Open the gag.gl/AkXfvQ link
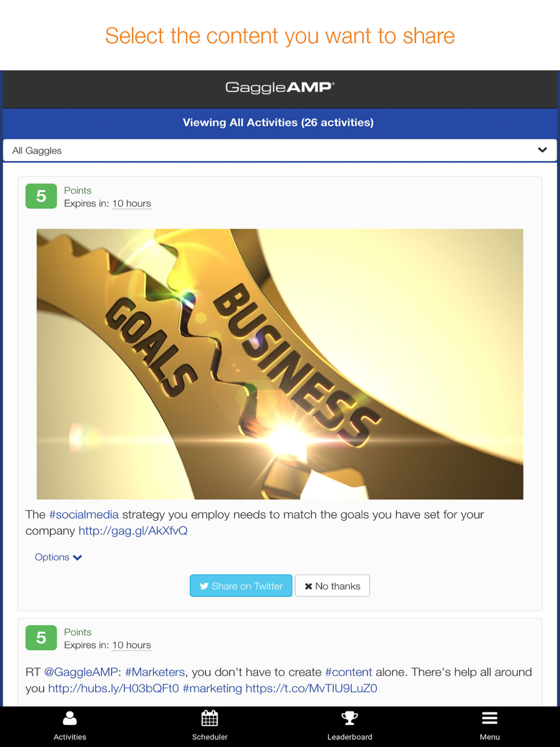 pos(133,530)
